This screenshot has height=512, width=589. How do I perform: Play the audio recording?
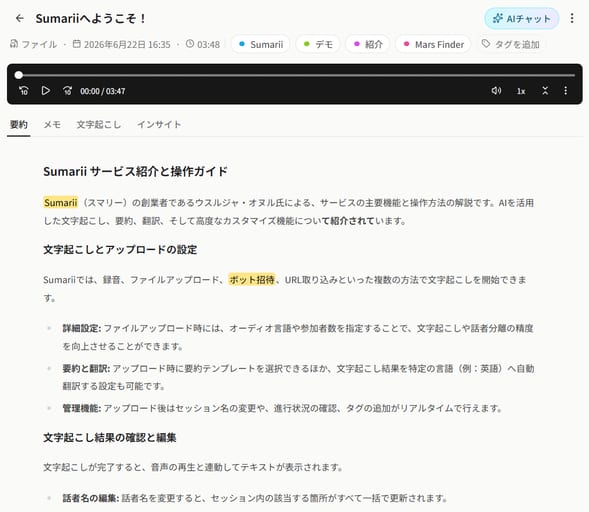45,91
